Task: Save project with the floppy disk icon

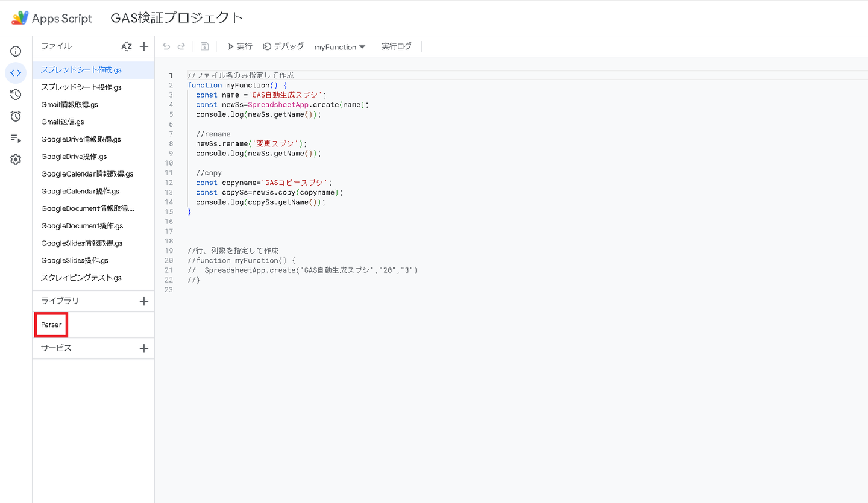Action: tap(204, 46)
